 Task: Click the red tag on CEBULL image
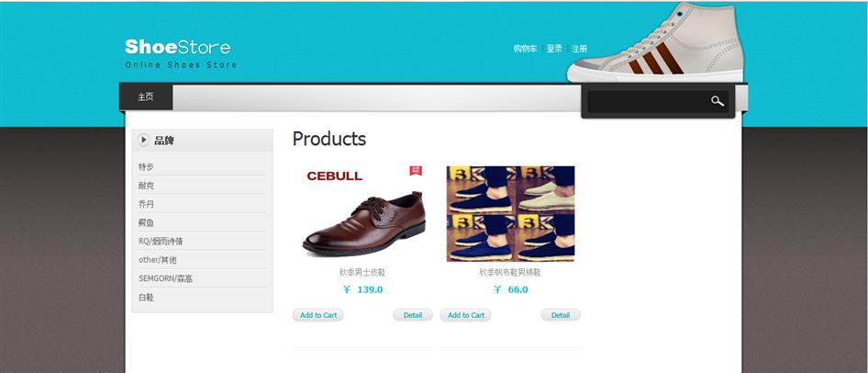pos(416,171)
